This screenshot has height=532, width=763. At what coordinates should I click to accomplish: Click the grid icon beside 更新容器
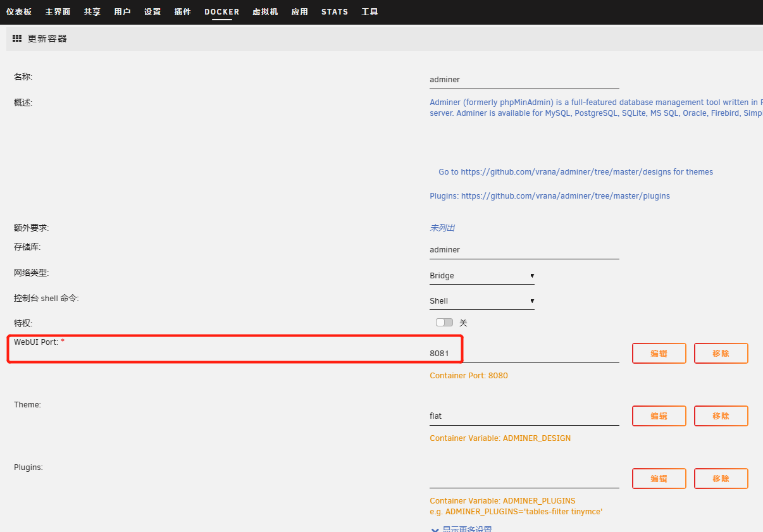[x=17, y=39]
